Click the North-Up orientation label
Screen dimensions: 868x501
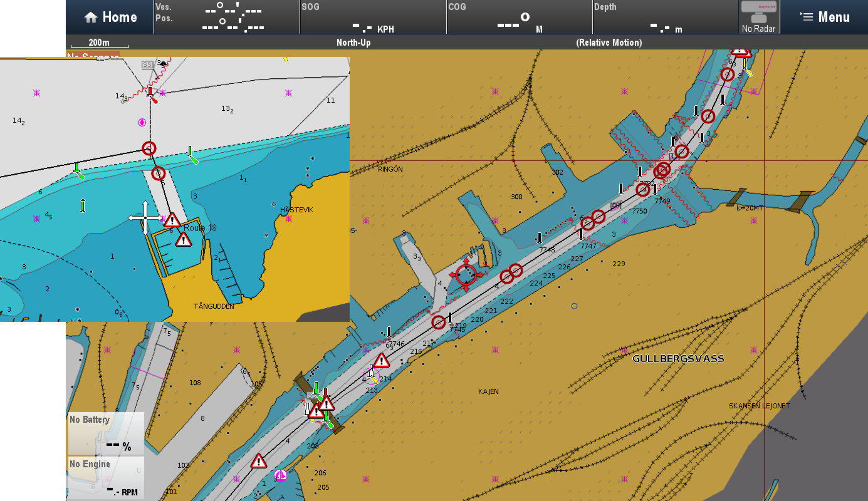[x=355, y=43]
